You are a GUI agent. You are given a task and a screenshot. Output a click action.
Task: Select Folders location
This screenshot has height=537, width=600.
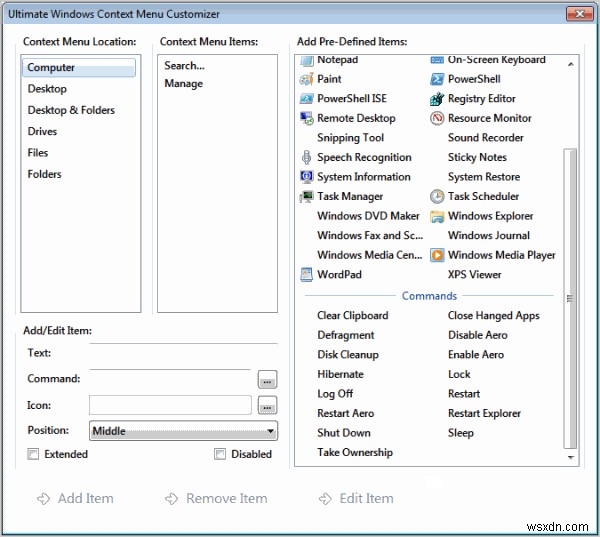44,175
